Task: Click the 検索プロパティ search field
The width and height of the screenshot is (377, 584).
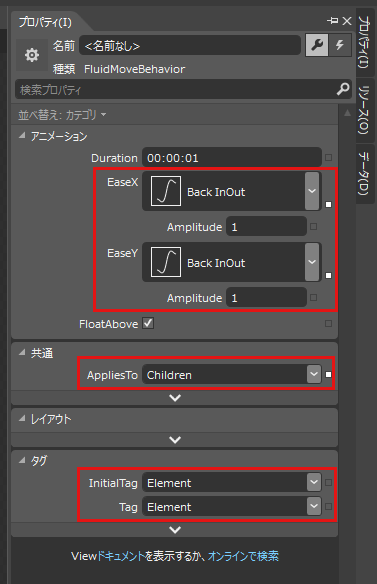Action: pyautogui.click(x=175, y=89)
